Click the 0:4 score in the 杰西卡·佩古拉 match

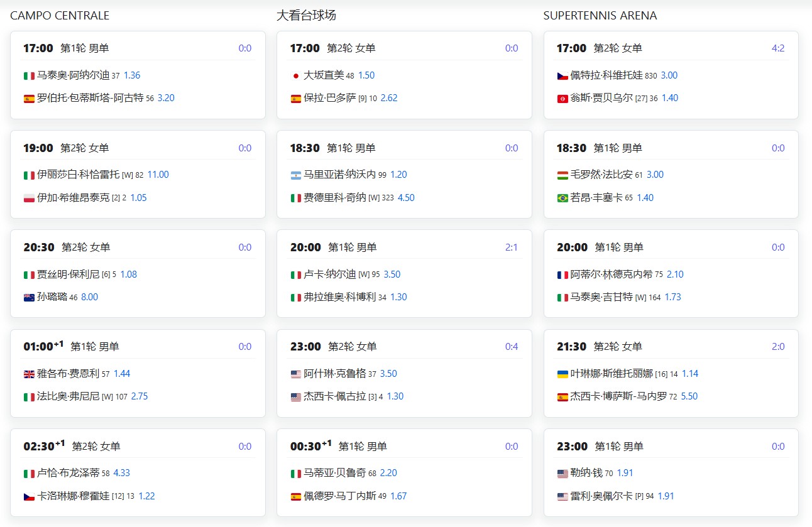pyautogui.click(x=511, y=347)
